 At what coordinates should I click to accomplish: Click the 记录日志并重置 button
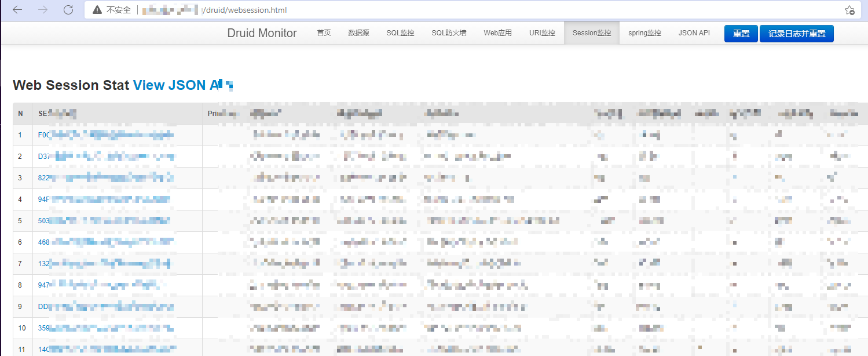click(797, 34)
